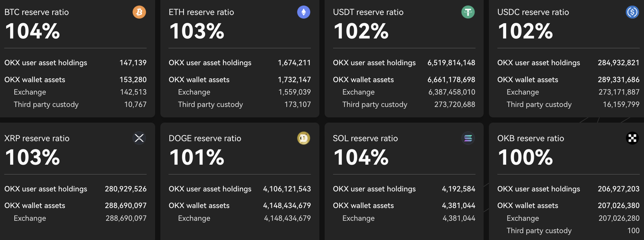This screenshot has width=644, height=240.
Task: Click USDT OKX user asset holdings amount
Action: click(451, 63)
